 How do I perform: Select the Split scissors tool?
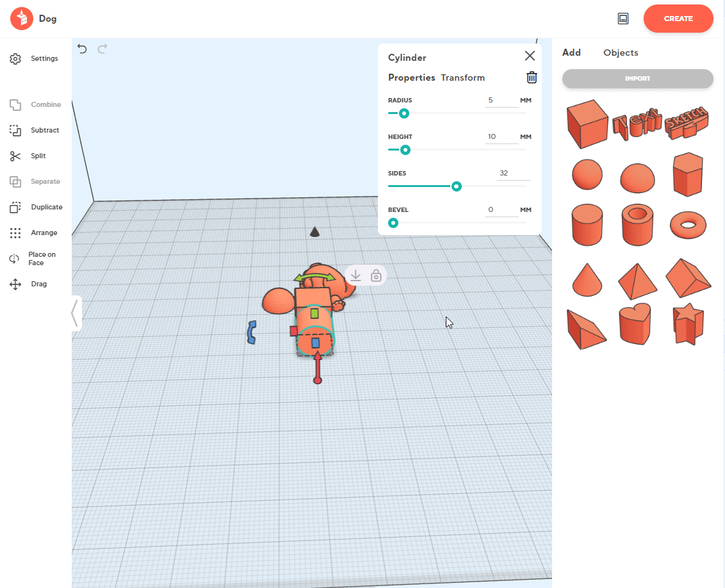point(16,156)
